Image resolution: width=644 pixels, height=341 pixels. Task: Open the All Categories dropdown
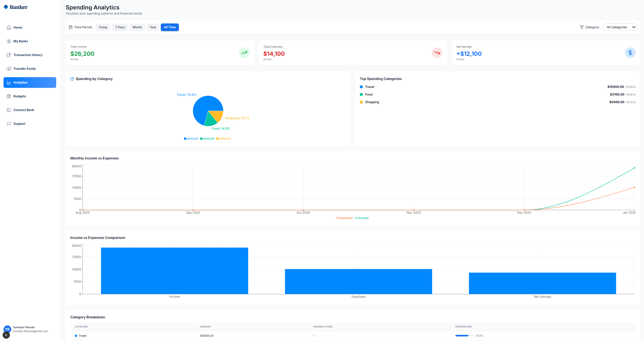[x=620, y=27]
